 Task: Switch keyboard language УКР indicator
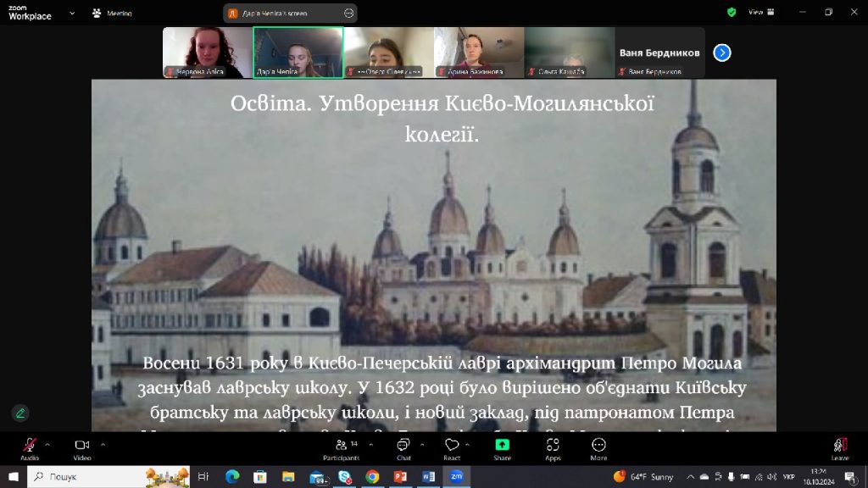pos(789,477)
